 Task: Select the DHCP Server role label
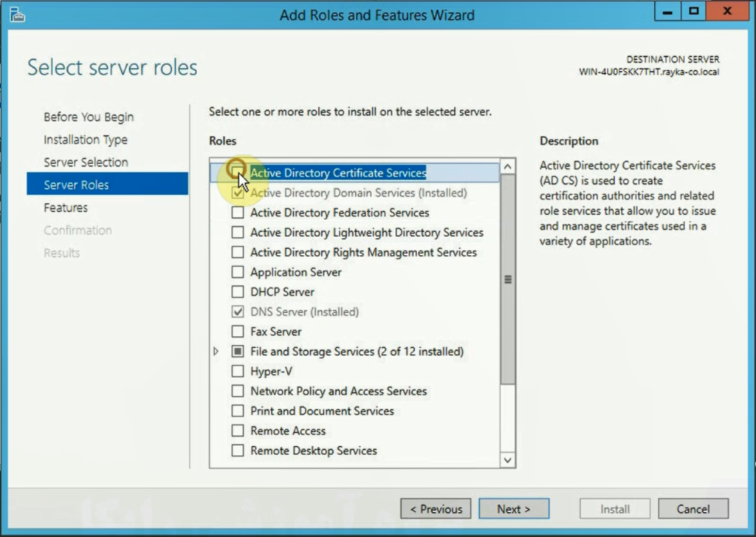[x=283, y=292]
